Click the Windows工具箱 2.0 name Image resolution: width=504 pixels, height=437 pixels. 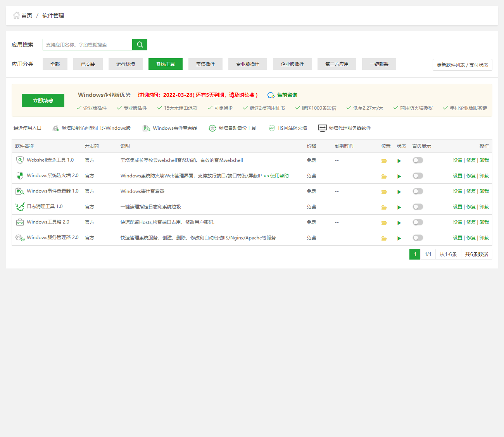[48, 222]
